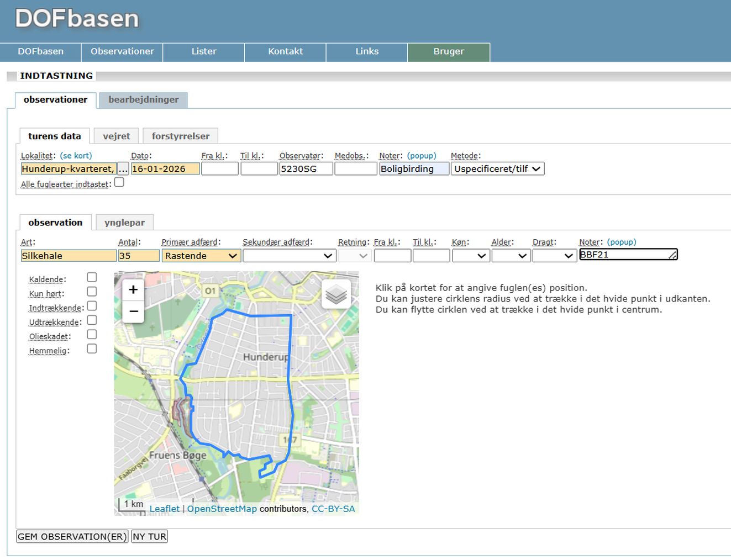Screen dimensions: 731x560
Task: Switch to the vejret tab
Action: (116, 136)
